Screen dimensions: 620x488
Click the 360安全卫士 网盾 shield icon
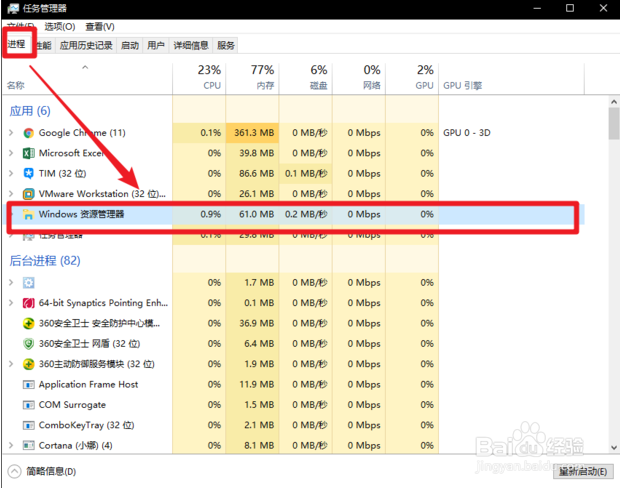28,344
